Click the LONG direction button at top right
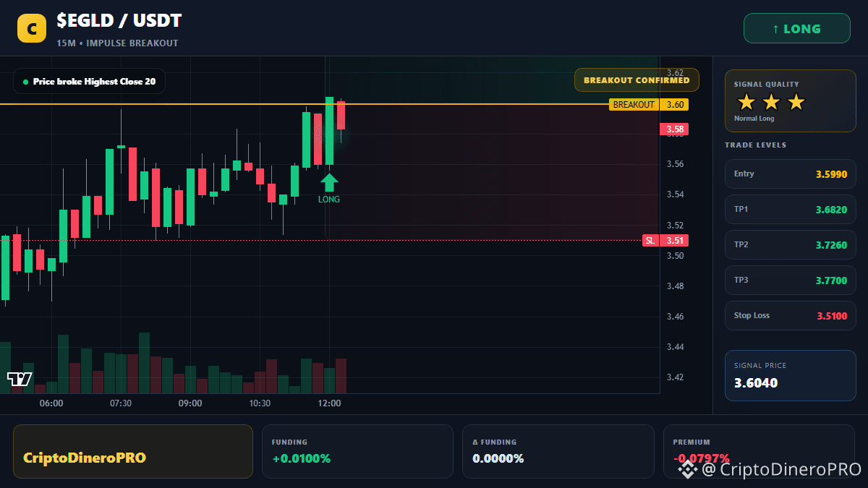 [797, 29]
